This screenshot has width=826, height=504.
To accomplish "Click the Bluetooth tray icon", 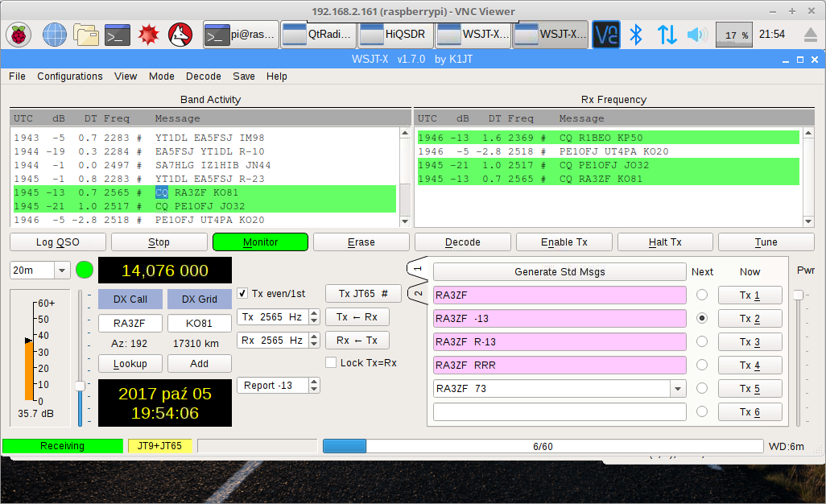I will [x=636, y=35].
